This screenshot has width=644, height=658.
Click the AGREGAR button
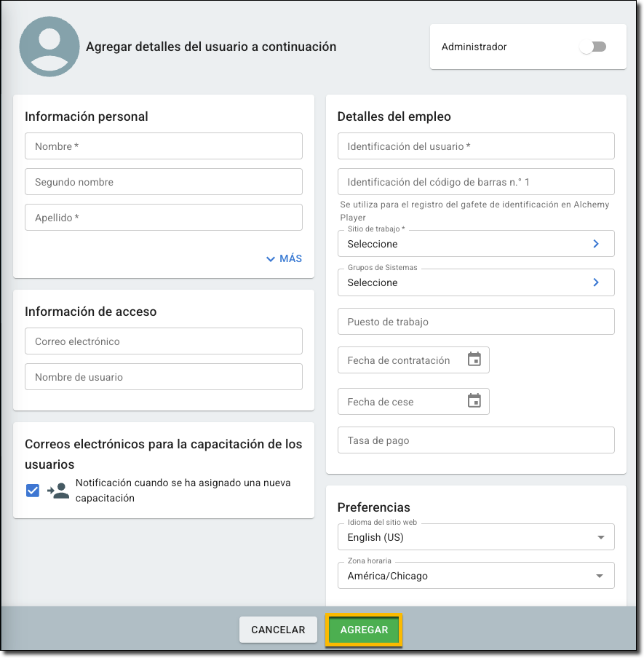pyautogui.click(x=364, y=630)
